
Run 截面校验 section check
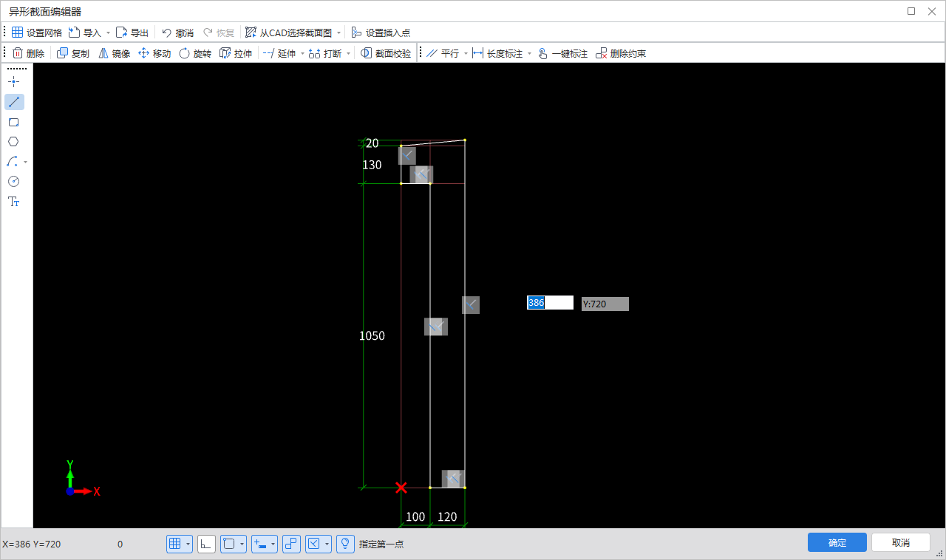[x=386, y=53]
